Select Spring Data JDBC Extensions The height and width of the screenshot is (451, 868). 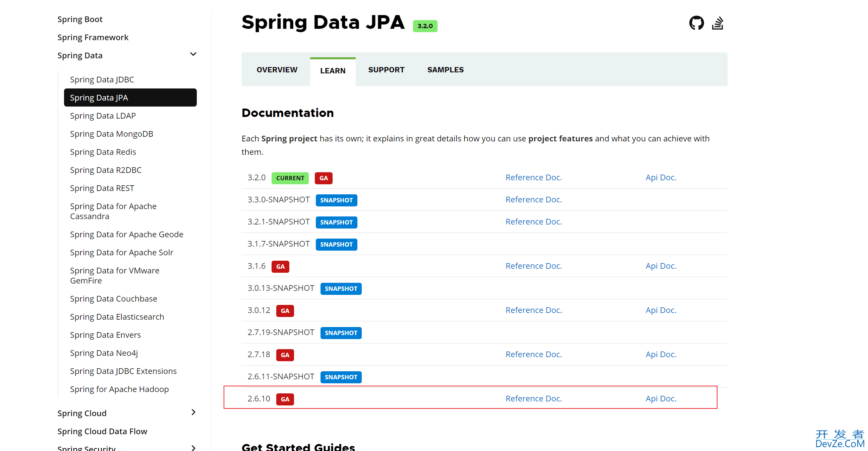(x=123, y=371)
